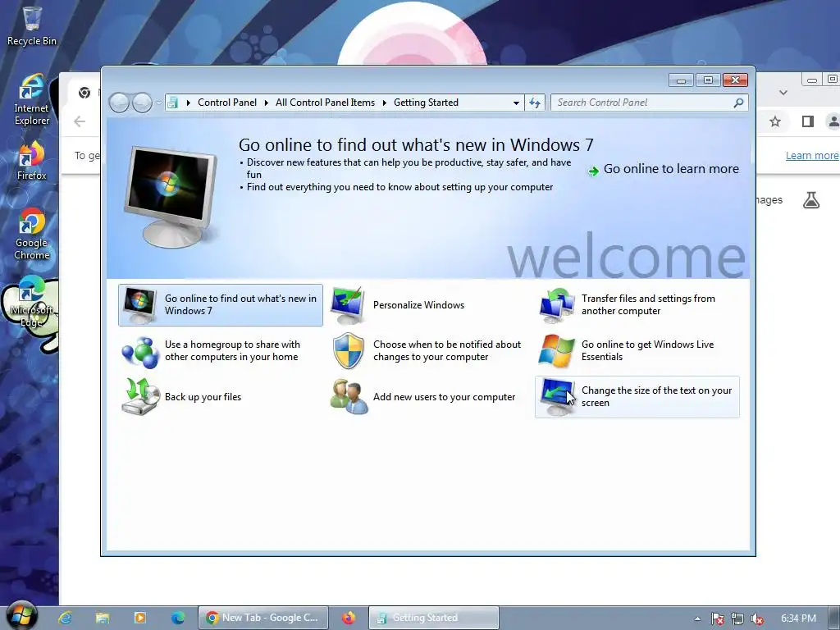Click the refresh button beside the address bar

[x=535, y=103]
